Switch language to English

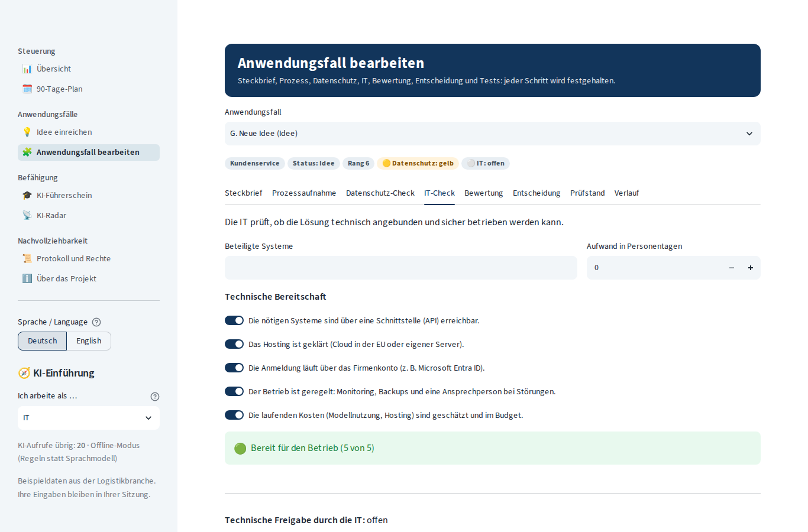point(89,341)
